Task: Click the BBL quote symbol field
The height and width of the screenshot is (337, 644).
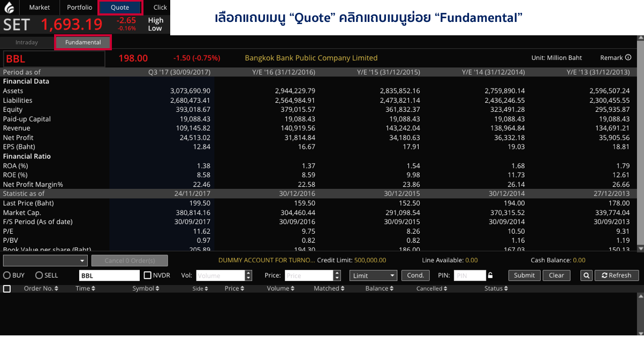Action: click(54, 58)
